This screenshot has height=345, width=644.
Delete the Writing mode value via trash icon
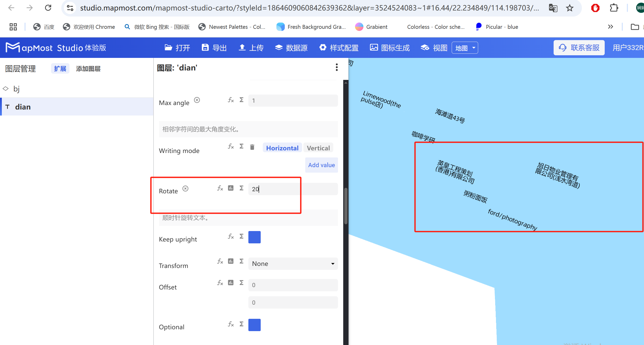(x=252, y=147)
